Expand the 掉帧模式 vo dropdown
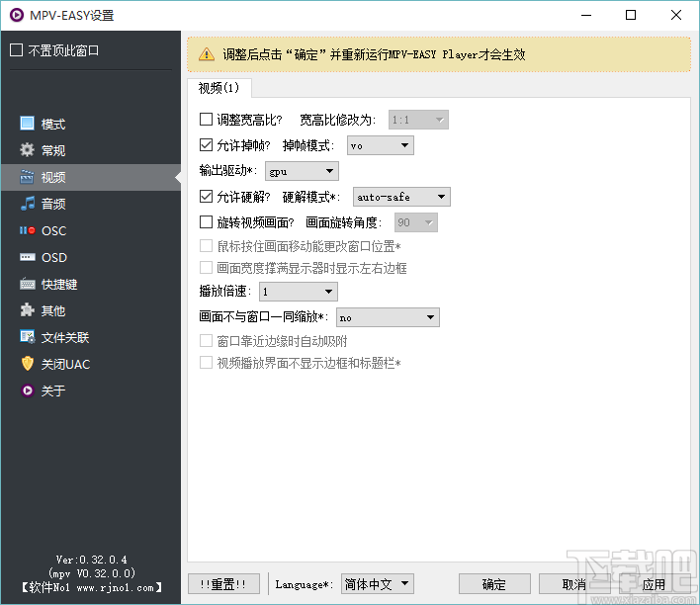700x605 pixels. [x=380, y=146]
